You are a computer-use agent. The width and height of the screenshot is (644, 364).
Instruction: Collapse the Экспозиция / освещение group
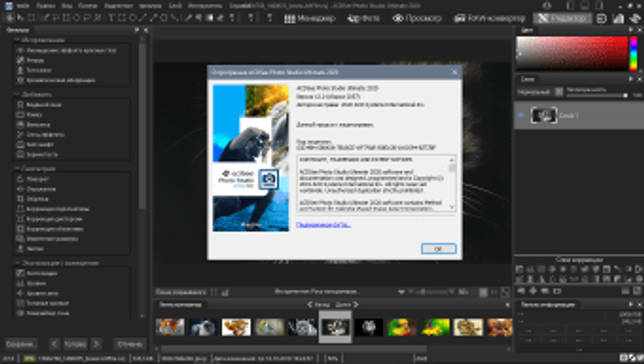pos(17,263)
